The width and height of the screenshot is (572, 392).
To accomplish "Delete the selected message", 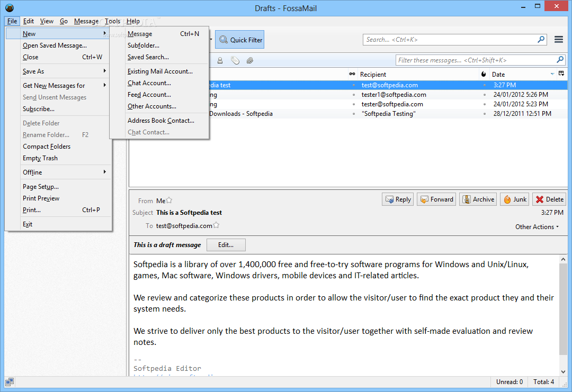I will (x=549, y=199).
